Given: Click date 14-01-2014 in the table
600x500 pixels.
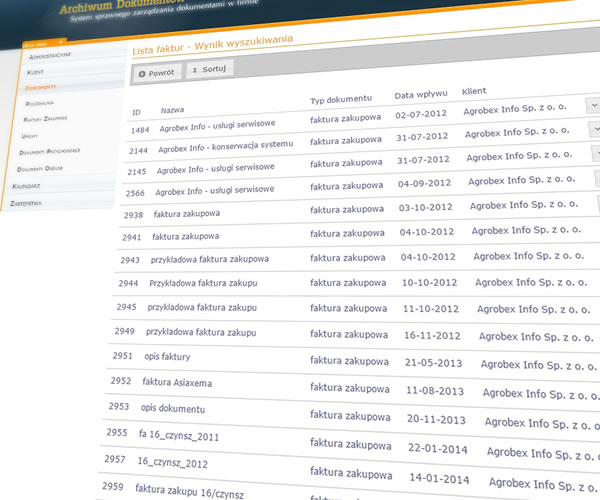Looking at the screenshot, I should 439,478.
